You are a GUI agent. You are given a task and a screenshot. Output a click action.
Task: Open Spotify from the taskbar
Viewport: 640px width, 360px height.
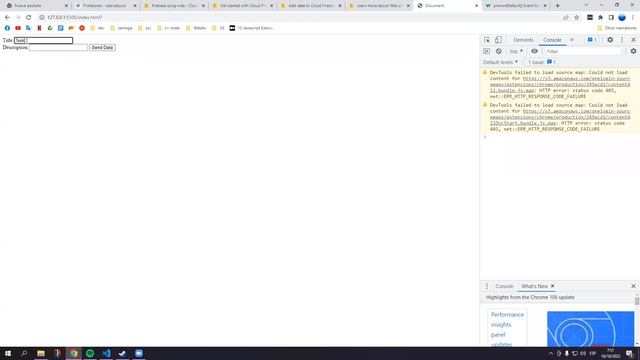tap(90, 353)
